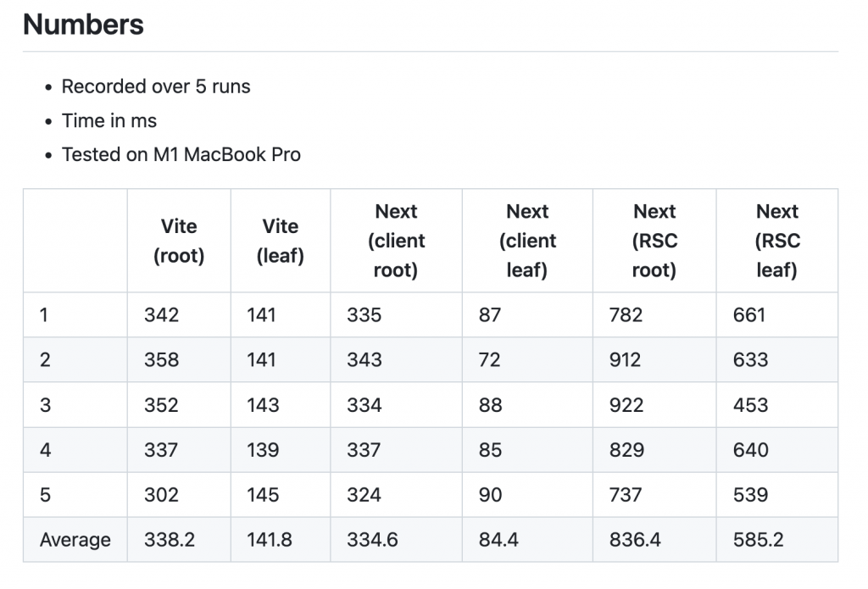Click the "Vite (root)" column header
The image size is (868, 589).
point(179,241)
